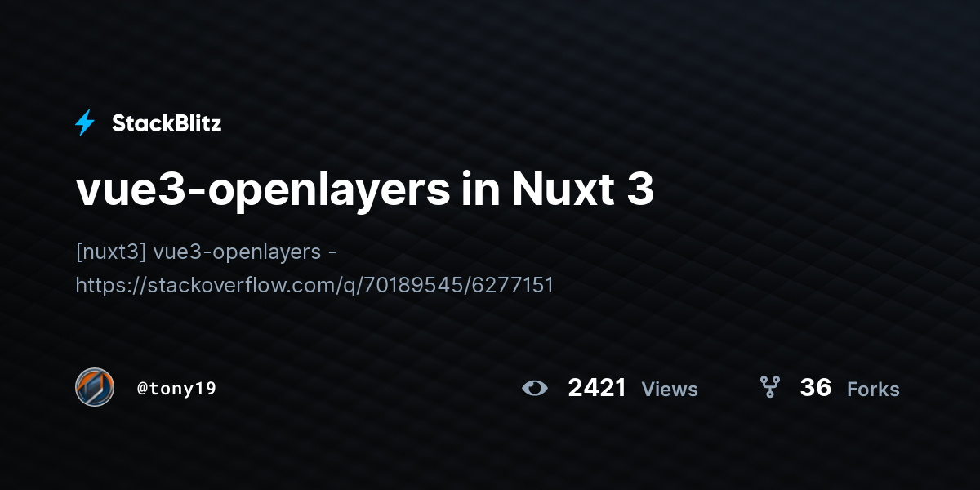The height and width of the screenshot is (490, 980).
Task: Click "vue3-openlayers -" in the description line
Action: coord(246,252)
